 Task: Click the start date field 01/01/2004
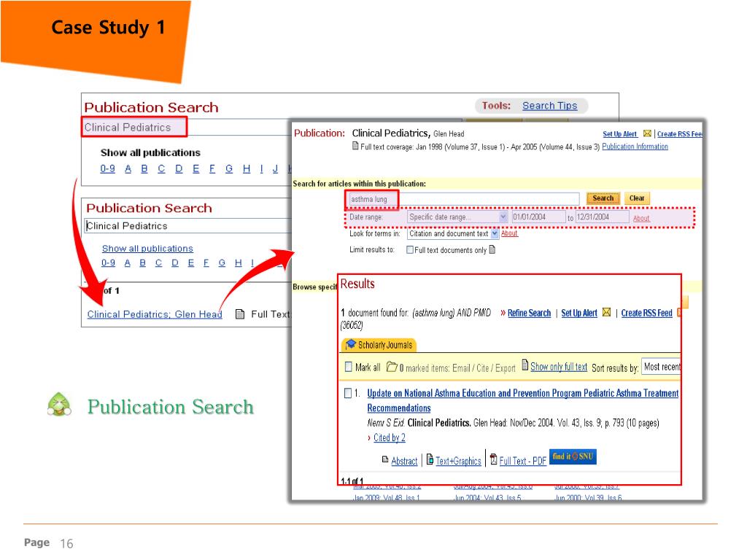click(538, 217)
